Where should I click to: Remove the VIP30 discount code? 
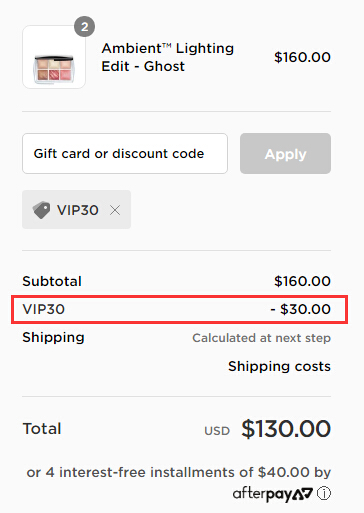(115, 210)
